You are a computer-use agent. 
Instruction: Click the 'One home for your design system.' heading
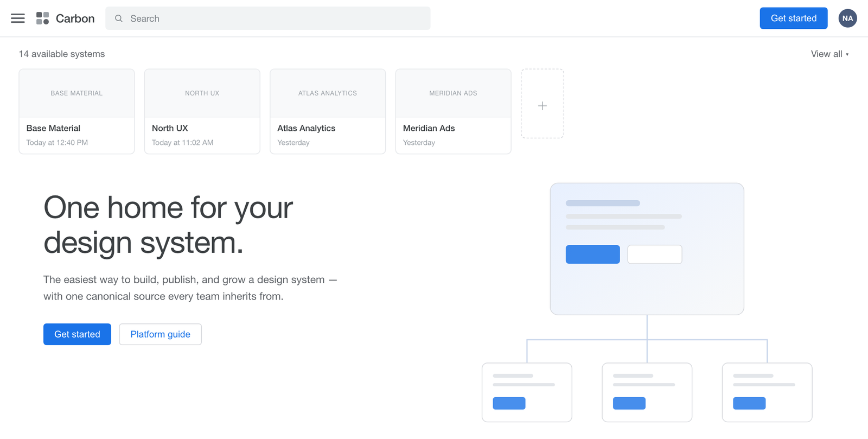click(x=168, y=225)
